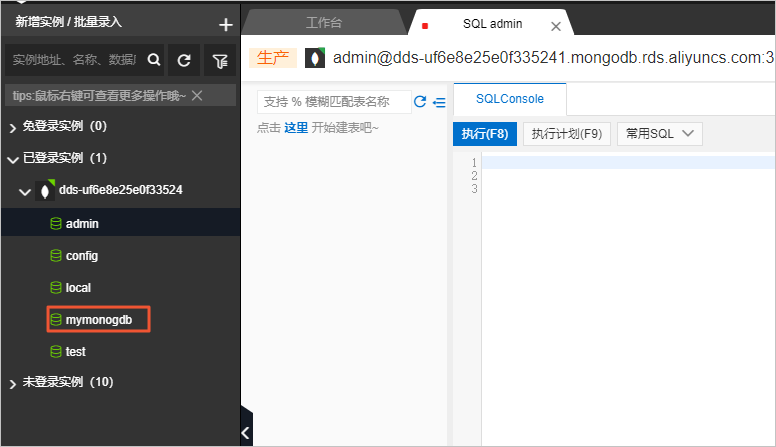Screen dimensions: 776x447
Task: Switch to the SQL admin tab
Action: [x=492, y=24]
